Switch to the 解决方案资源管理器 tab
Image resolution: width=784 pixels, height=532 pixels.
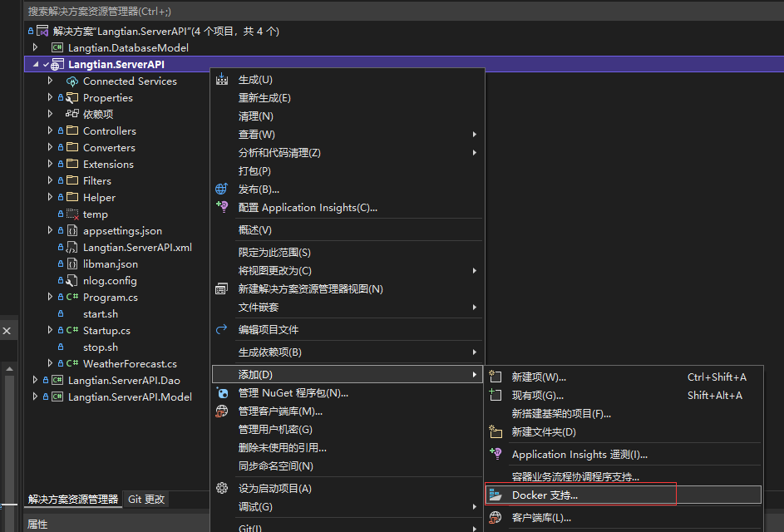pos(73,499)
